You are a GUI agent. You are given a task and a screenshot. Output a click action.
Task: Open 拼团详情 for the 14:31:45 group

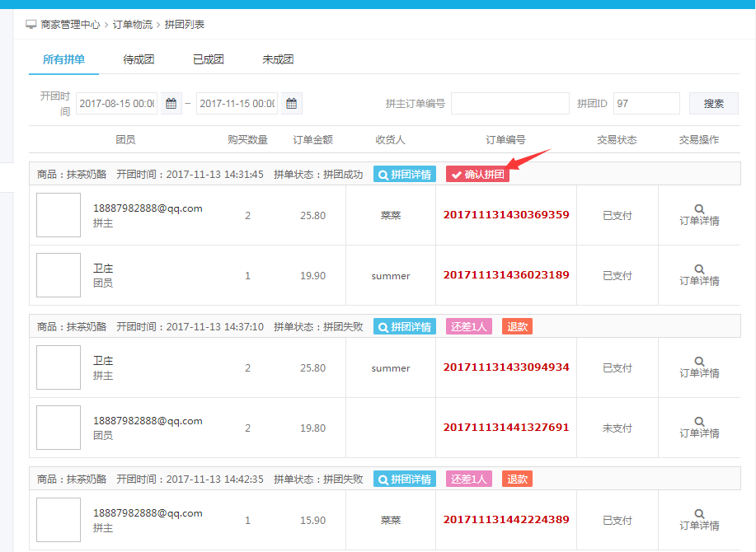(404, 175)
